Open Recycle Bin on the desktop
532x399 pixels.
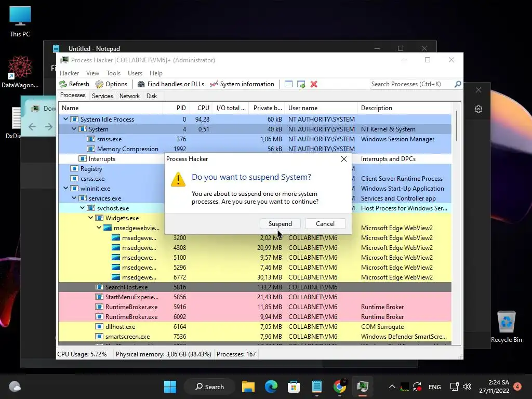(506, 327)
